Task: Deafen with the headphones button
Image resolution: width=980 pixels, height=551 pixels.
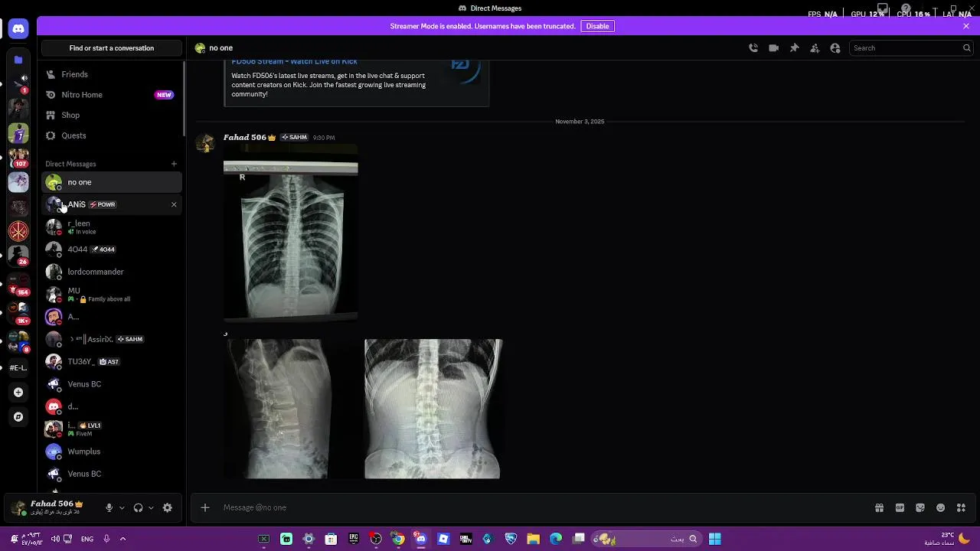Action: tap(138, 507)
